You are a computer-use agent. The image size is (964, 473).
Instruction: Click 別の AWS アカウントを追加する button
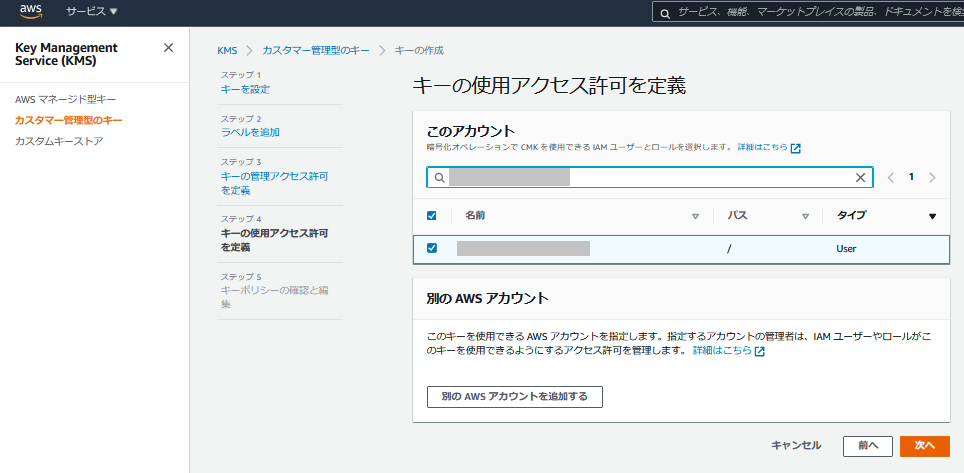(x=514, y=397)
